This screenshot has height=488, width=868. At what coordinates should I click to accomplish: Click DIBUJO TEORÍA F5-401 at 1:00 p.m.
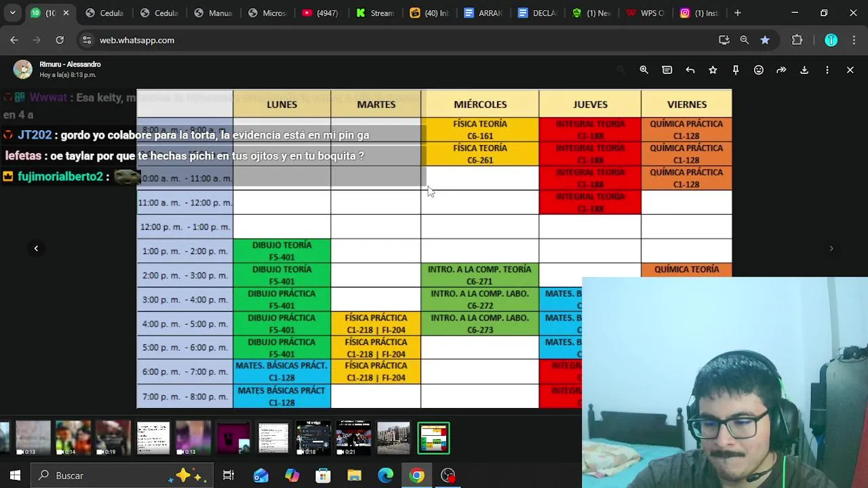pos(281,251)
